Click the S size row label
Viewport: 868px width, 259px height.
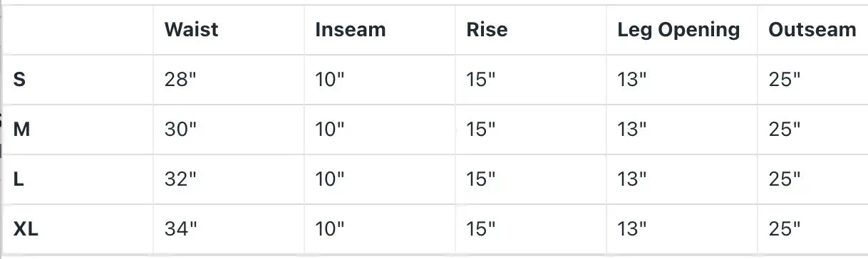tap(19, 80)
